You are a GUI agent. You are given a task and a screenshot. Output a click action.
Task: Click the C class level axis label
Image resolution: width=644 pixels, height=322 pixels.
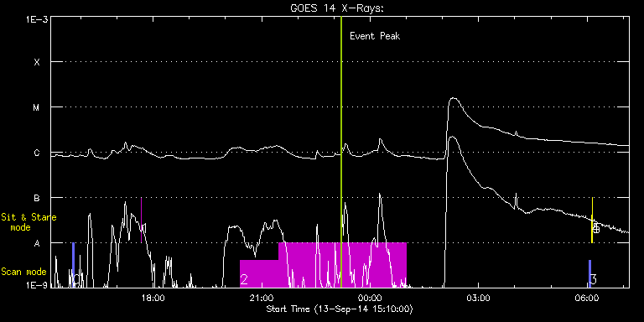point(37,153)
